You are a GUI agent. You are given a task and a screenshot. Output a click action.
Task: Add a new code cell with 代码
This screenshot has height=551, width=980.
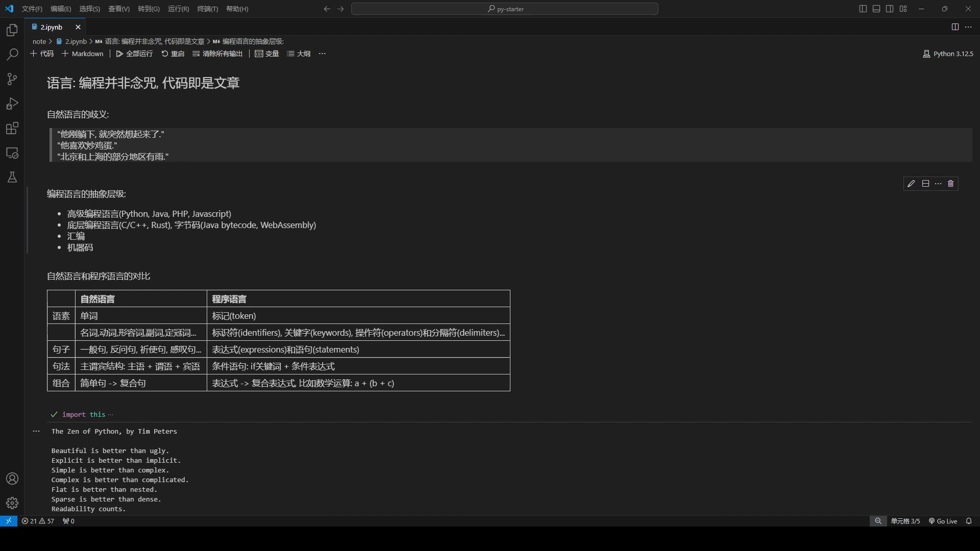tap(42, 54)
